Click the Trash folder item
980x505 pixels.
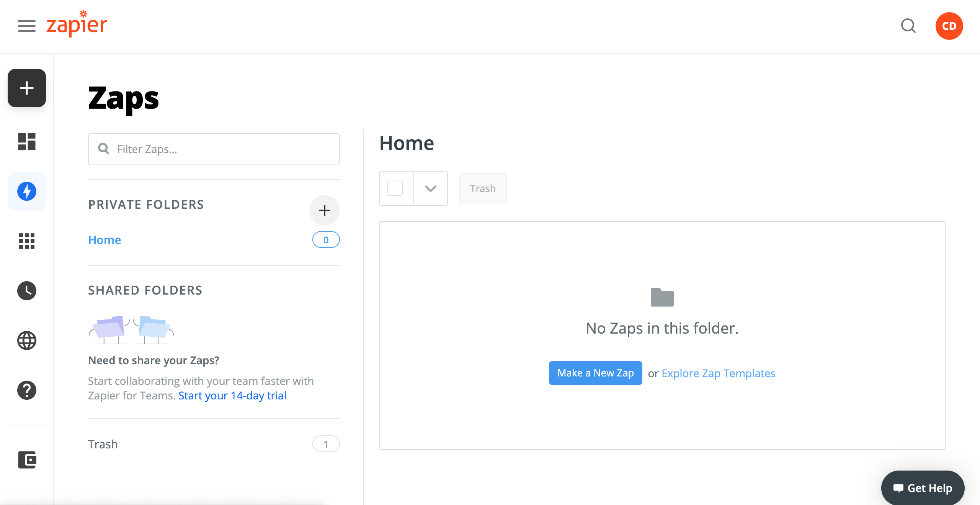pos(103,444)
